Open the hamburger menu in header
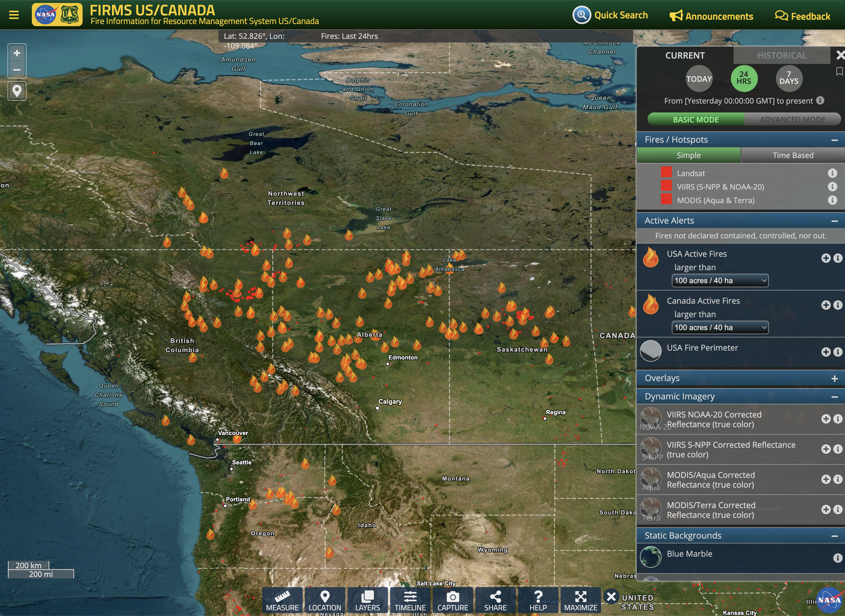Image resolution: width=845 pixels, height=616 pixels. coord(14,15)
